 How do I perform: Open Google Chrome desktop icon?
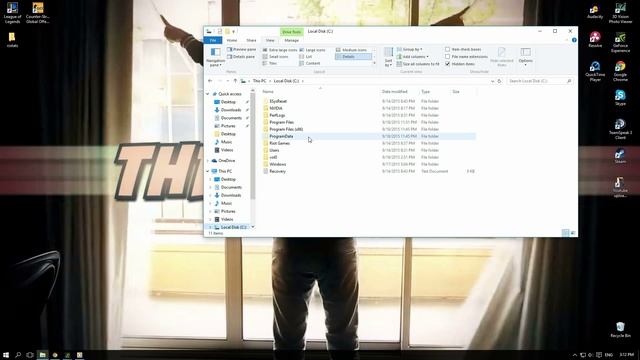coord(620,71)
